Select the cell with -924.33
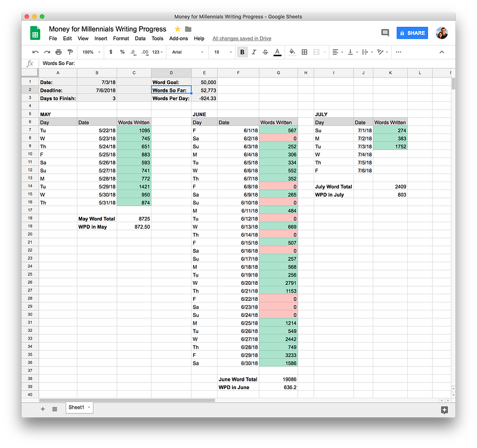 205,98
